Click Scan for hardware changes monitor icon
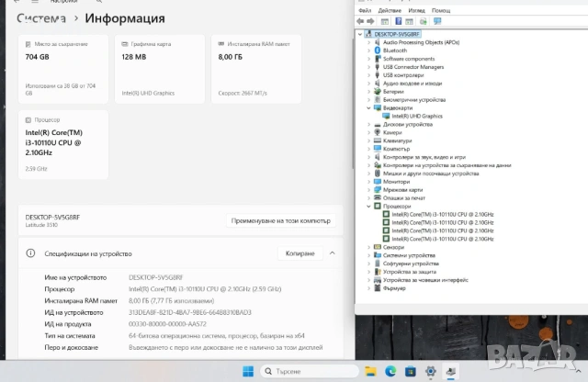The image size is (588, 382). [x=437, y=21]
